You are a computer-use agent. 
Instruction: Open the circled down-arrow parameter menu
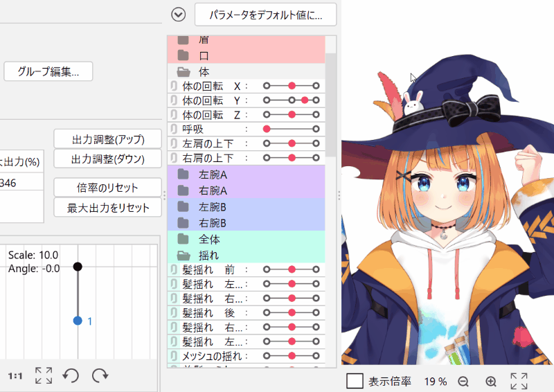[x=179, y=14]
